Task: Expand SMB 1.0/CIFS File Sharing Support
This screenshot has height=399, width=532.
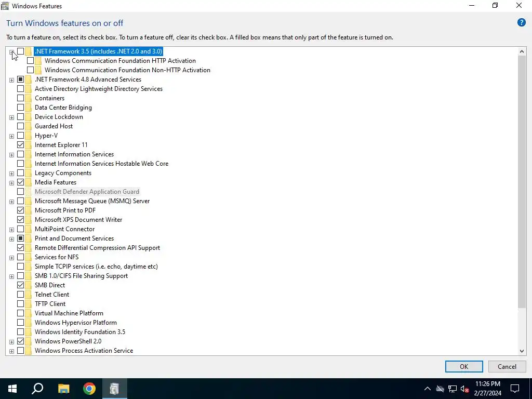Action: [x=11, y=276]
